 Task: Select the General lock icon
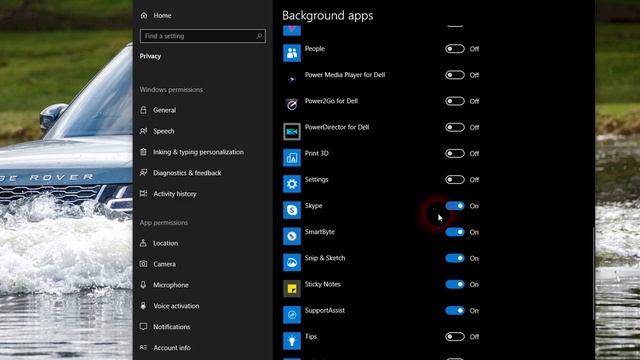(x=143, y=110)
